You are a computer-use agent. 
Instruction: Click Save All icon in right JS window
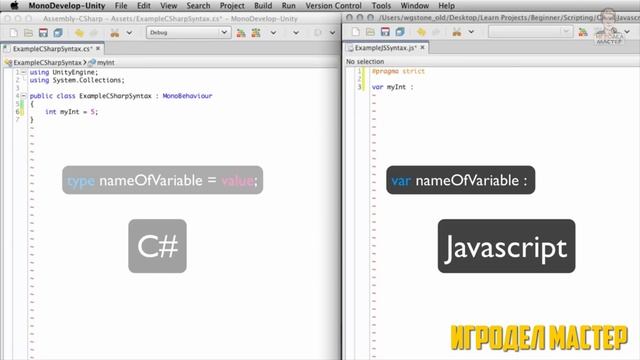click(x=400, y=32)
